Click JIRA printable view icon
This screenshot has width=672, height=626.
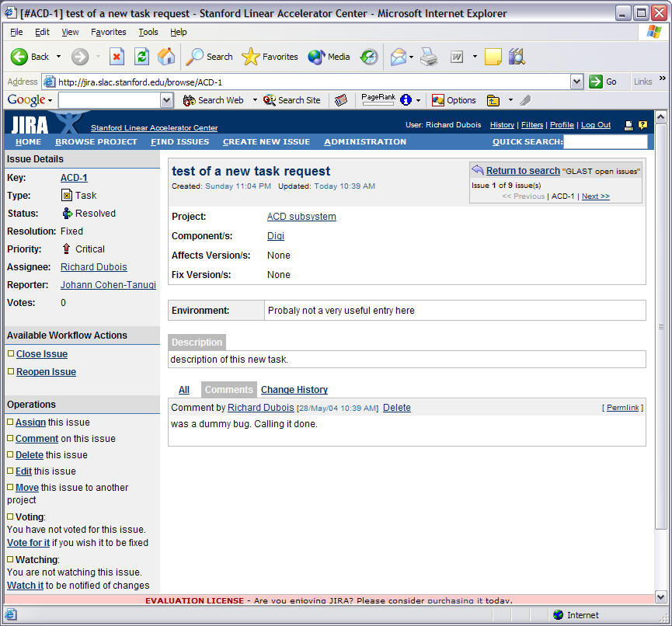pos(628,125)
